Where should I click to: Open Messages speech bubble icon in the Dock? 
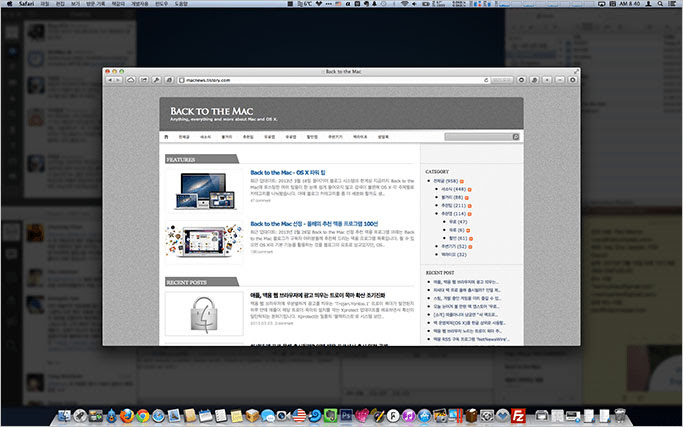(268, 415)
